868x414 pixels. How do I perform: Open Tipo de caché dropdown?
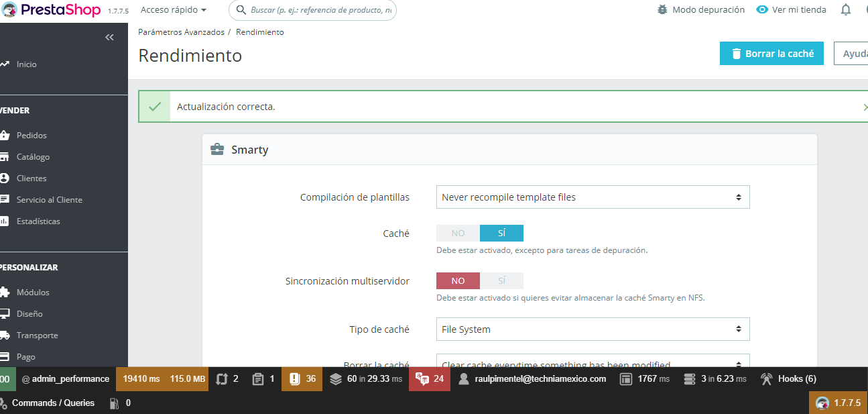click(593, 329)
